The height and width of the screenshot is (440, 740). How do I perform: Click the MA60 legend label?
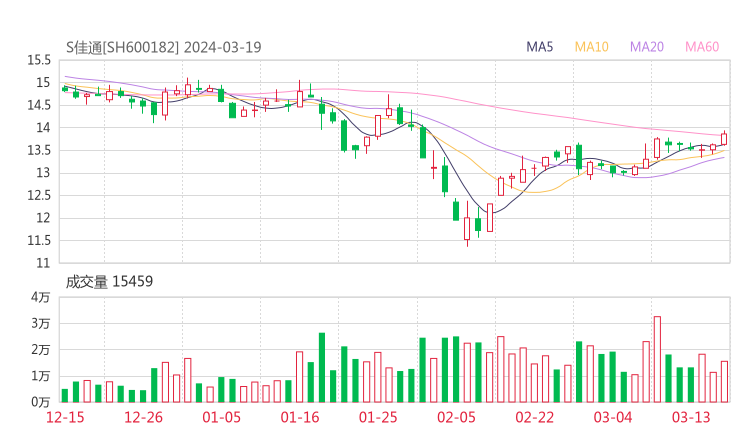pos(702,47)
